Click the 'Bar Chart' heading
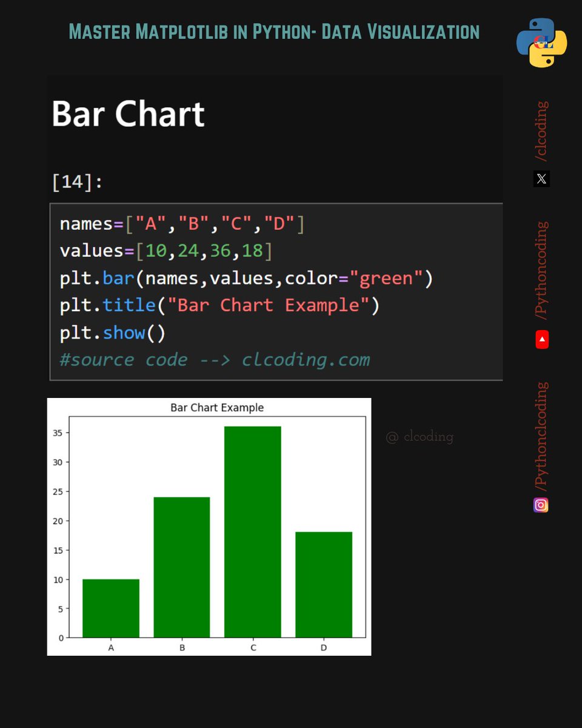Screen dimensions: 582x728 129,113
